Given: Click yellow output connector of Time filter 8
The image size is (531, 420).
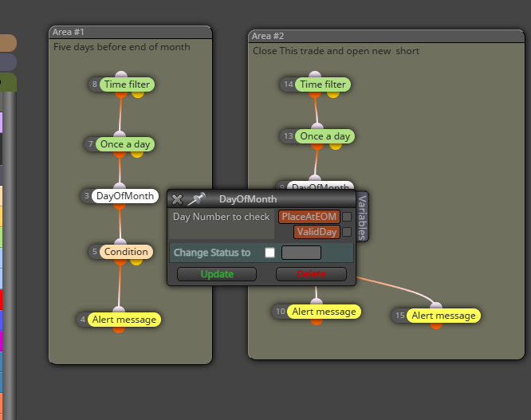Looking at the screenshot, I should coord(138,94).
